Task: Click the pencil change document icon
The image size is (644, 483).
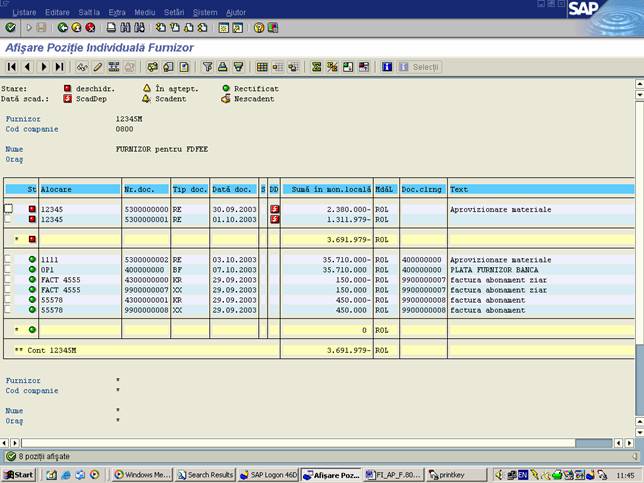Action: pos(98,67)
